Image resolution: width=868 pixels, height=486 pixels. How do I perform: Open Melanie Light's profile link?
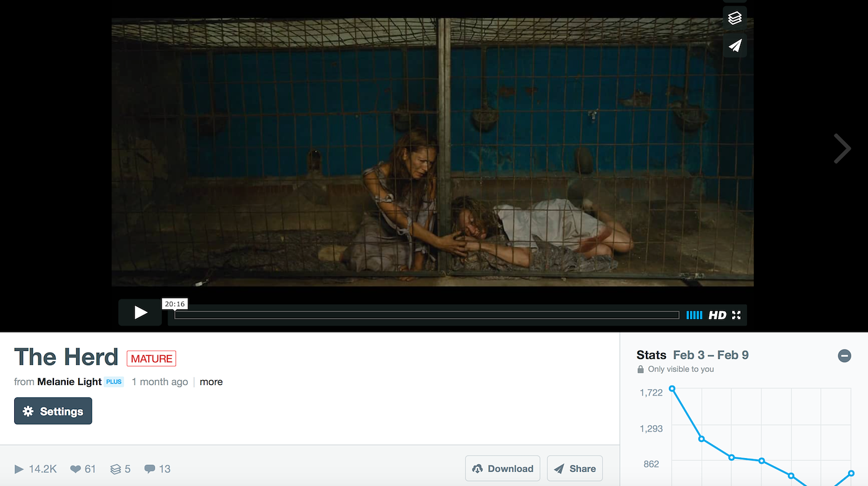pyautogui.click(x=69, y=382)
